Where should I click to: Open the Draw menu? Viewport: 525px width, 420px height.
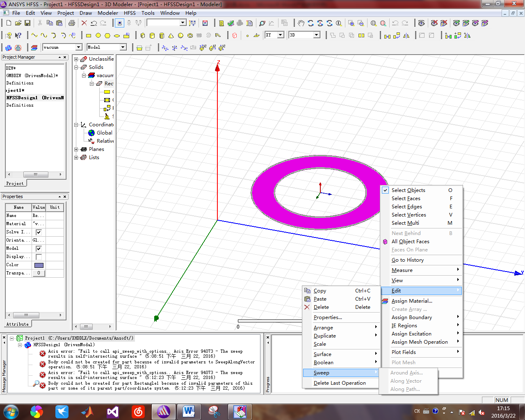(x=85, y=13)
